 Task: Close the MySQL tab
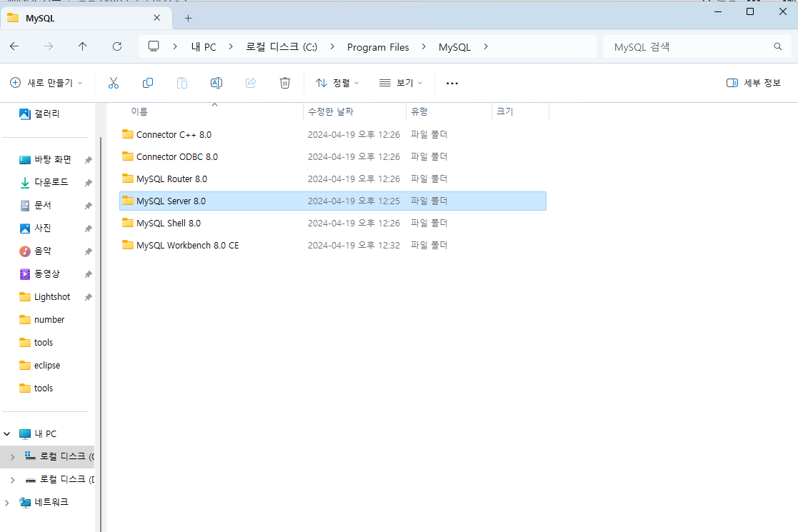point(156,18)
